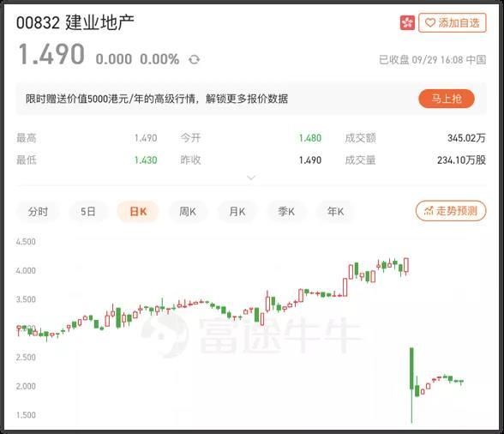Switch to the 分时 chart tab
This screenshot has width=504, height=434.
(38, 211)
